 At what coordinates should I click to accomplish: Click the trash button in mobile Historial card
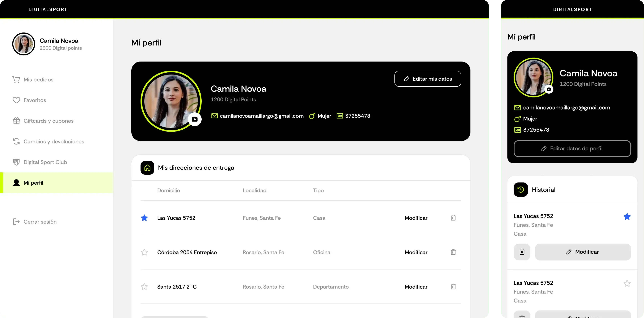[522, 252]
